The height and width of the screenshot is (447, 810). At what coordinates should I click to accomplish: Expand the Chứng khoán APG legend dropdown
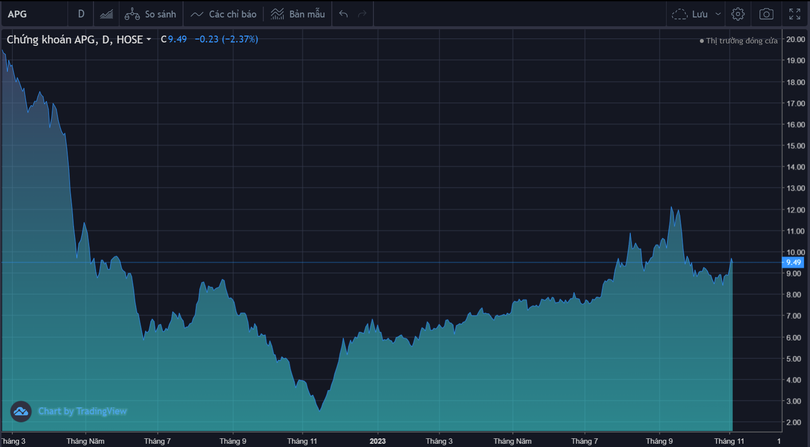pos(149,39)
